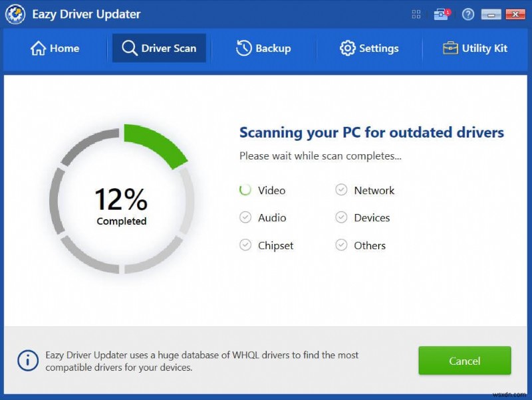Click the Audio scan checkmark
The image size is (532, 400).
[x=245, y=217]
